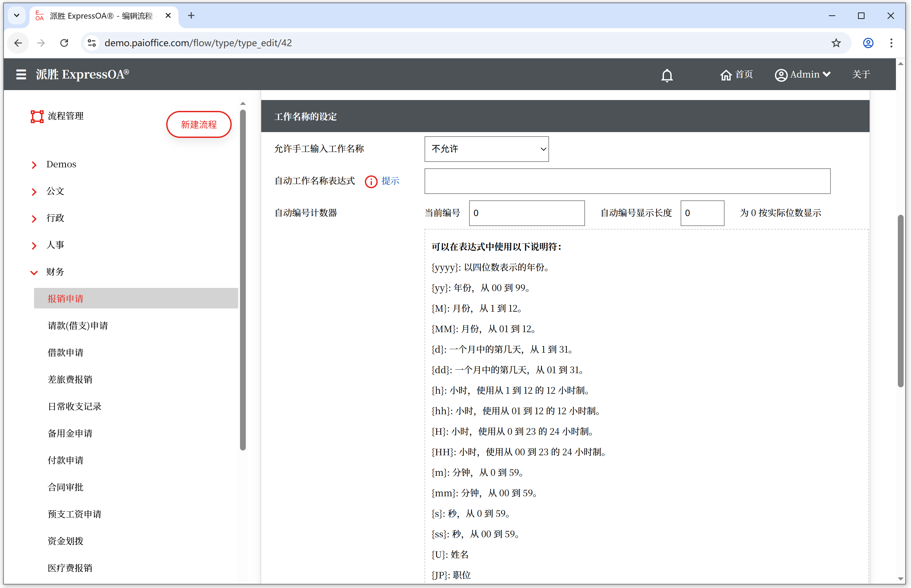
Task: Click the 当前编号 number field
Action: (526, 213)
